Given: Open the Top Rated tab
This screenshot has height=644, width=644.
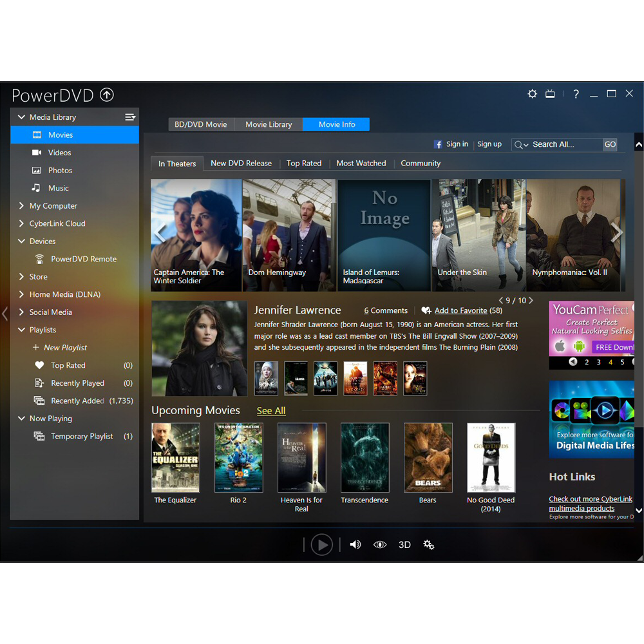Looking at the screenshot, I should (304, 163).
